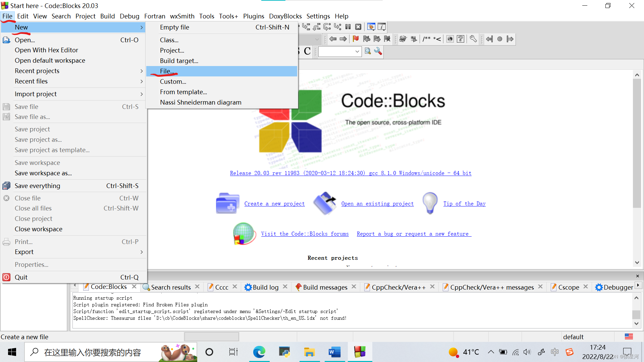This screenshot has width=644, height=362.
Task: Click the red-blue wrench search options icon
Action: (378, 51)
